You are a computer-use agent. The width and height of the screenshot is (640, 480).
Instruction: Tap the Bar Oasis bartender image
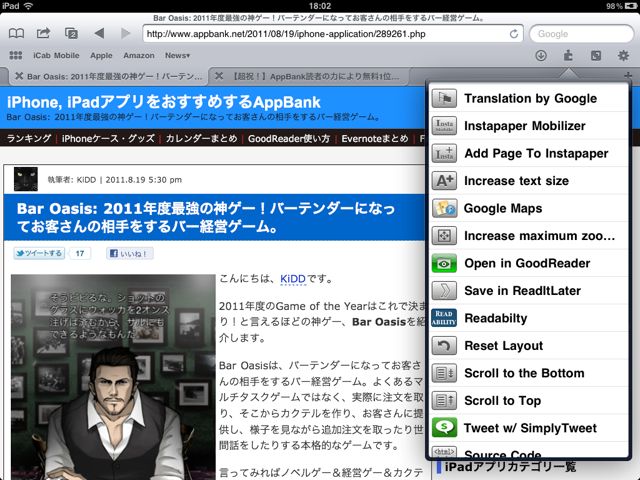[x=113, y=377]
